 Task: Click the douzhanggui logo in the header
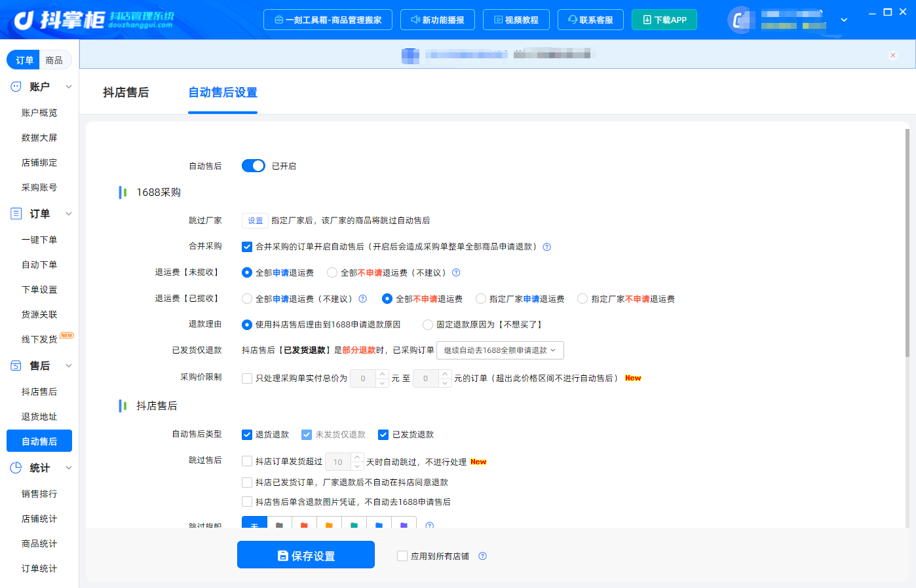[94, 20]
